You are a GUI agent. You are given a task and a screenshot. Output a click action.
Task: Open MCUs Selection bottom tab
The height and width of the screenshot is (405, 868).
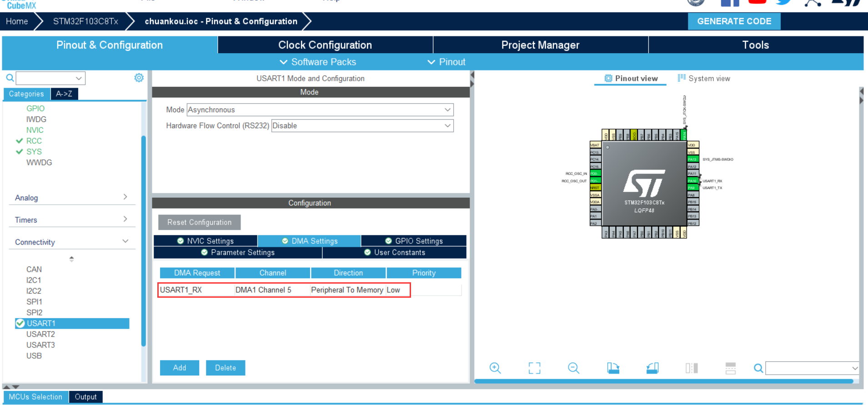coord(35,397)
